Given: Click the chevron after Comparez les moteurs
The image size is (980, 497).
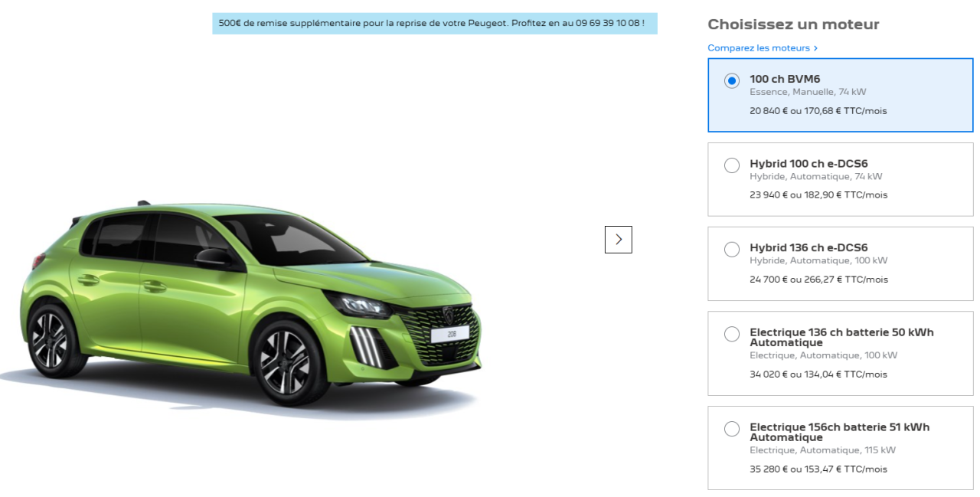Looking at the screenshot, I should pos(815,48).
